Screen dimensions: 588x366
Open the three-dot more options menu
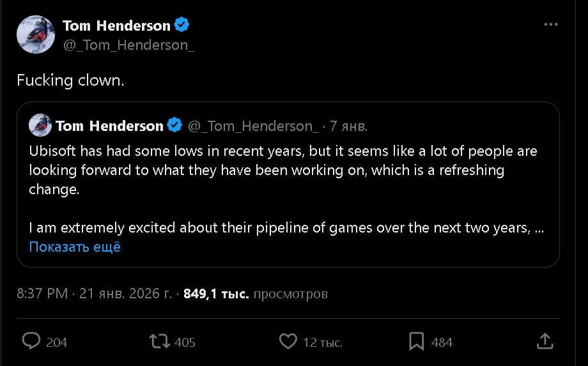551,25
